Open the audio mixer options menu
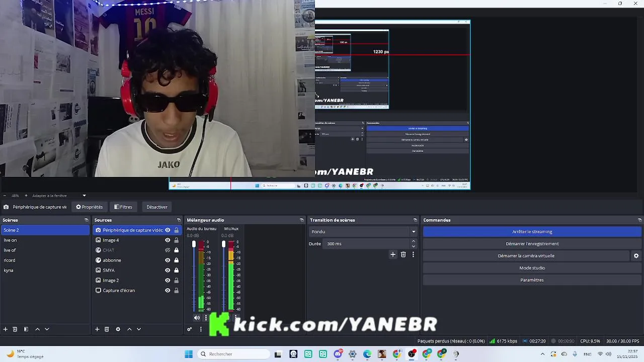Screen dimensions: 644x362 (201, 329)
